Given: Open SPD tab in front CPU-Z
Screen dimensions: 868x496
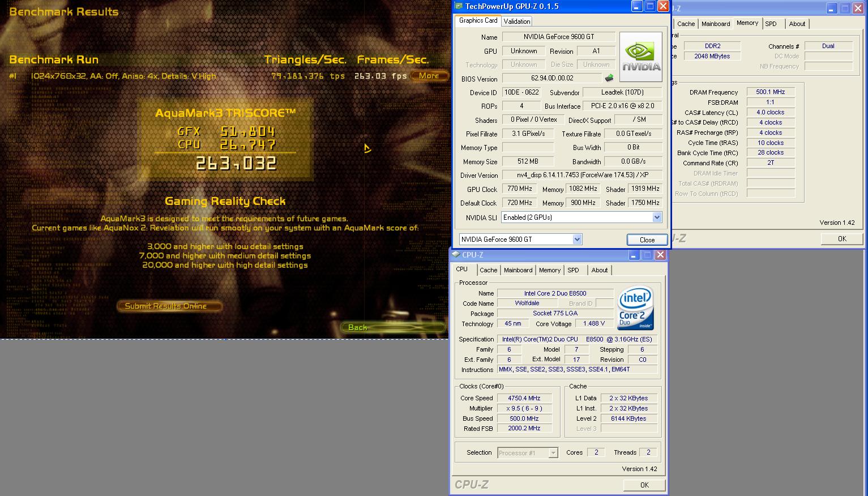Looking at the screenshot, I should coord(574,270).
